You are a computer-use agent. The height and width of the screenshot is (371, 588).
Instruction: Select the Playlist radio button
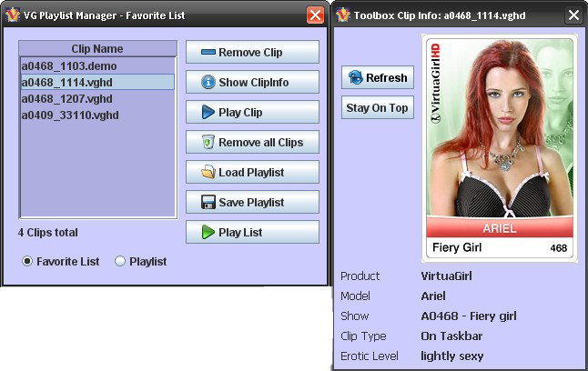point(120,262)
